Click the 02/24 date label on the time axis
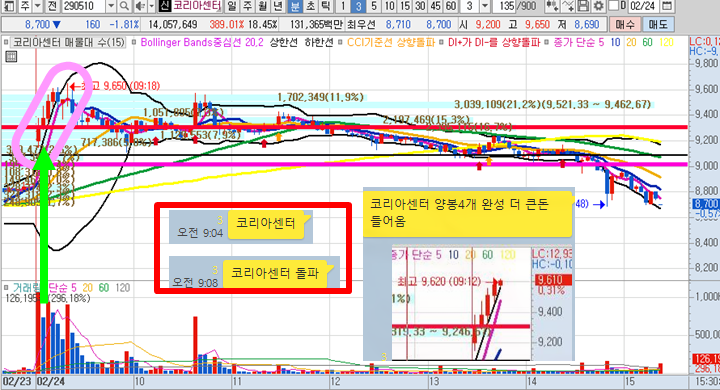 click(x=51, y=381)
